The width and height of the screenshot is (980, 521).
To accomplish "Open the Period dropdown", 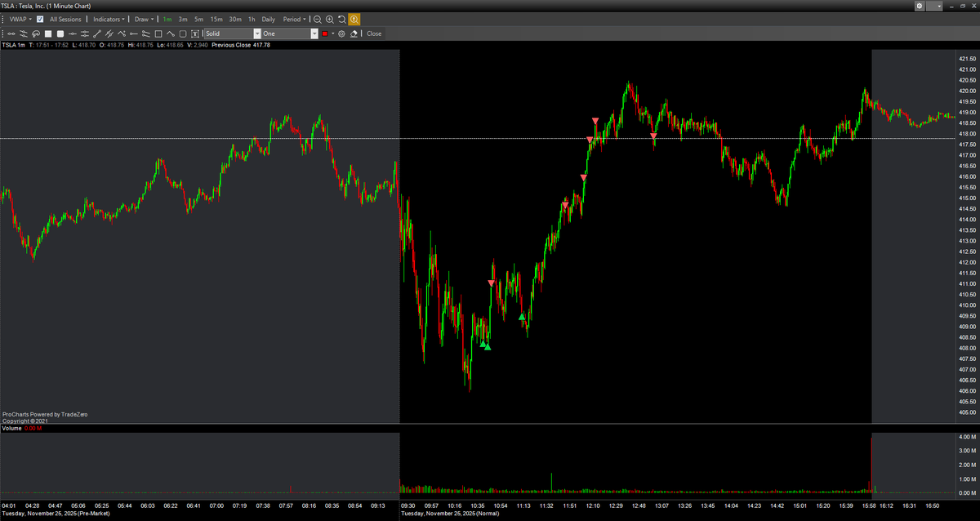I will [294, 19].
